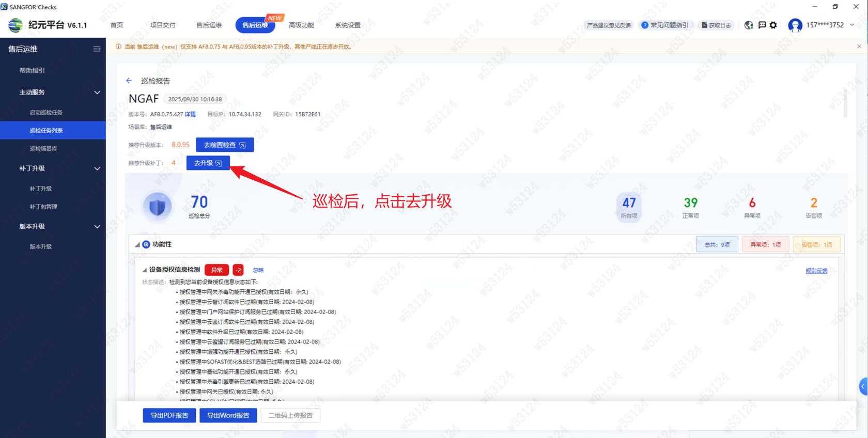The image size is (868, 438).
Task: Collapse the 售后运维 sidebar menu icon
Action: click(x=97, y=49)
